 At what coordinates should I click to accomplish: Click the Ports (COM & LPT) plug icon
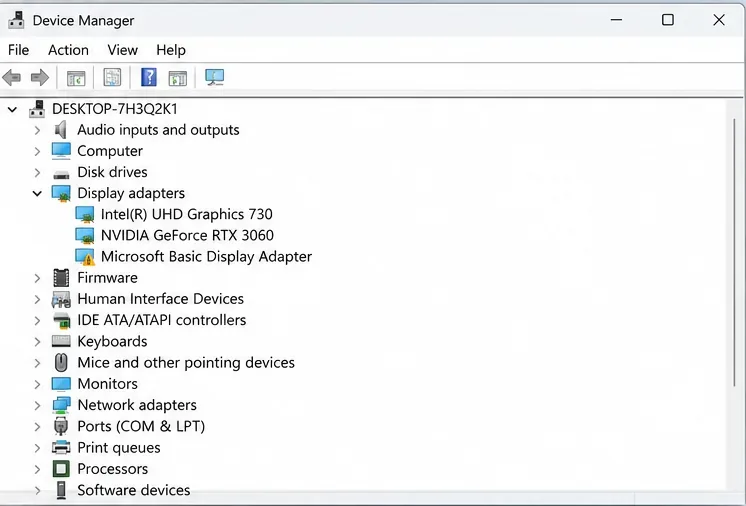60,426
